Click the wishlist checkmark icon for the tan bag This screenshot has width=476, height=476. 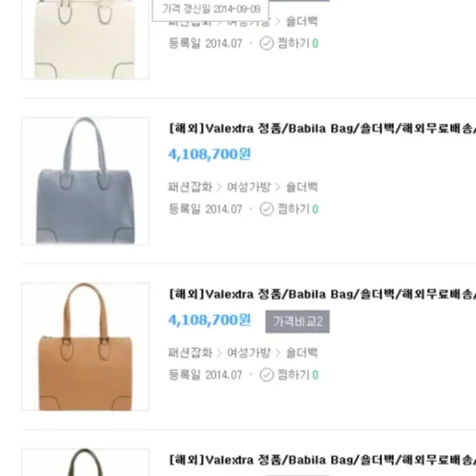click(266, 375)
